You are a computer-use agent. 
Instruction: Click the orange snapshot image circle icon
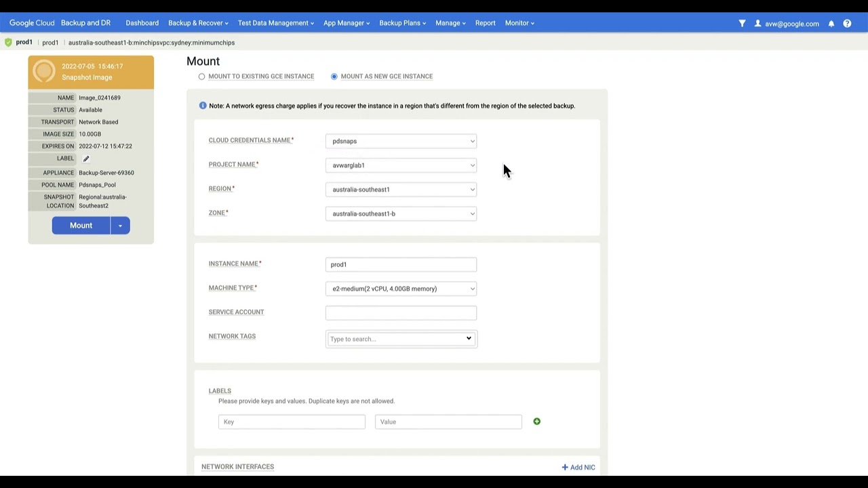[x=44, y=71]
